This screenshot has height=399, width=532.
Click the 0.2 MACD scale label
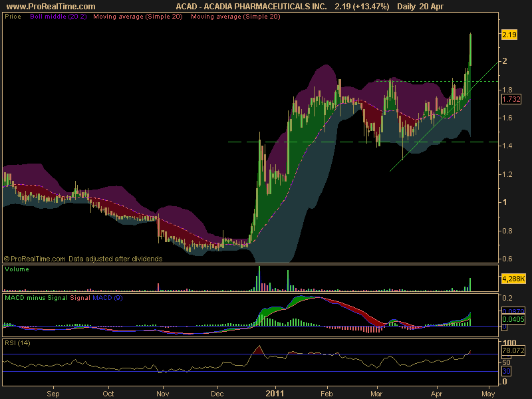[507, 298]
